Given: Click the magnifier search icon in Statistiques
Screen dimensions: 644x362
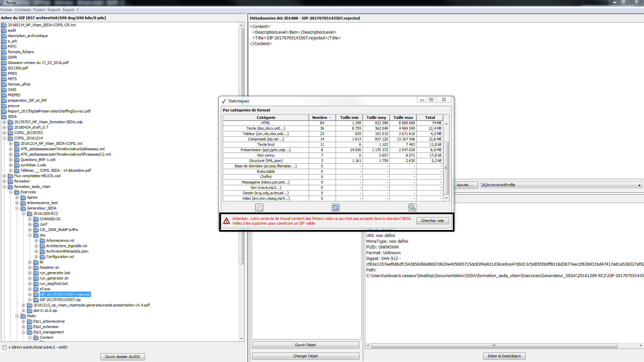Looking at the screenshot, I should point(412,207).
